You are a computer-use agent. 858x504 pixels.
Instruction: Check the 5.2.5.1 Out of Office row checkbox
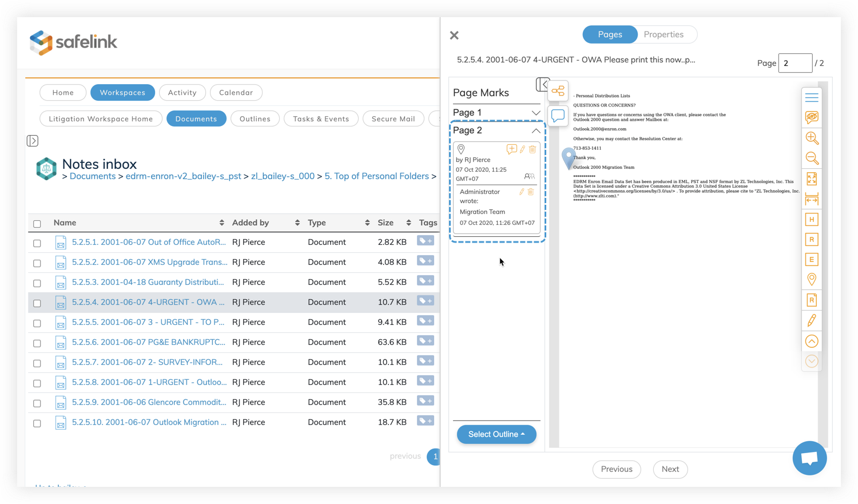coord(37,243)
